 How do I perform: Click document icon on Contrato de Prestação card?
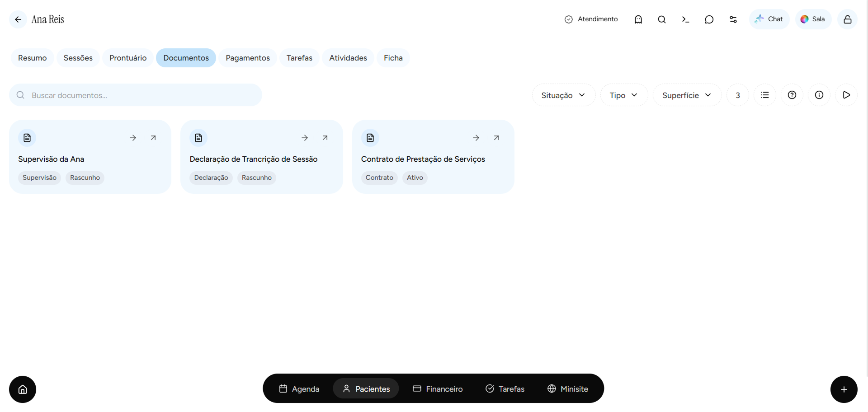[370, 138]
